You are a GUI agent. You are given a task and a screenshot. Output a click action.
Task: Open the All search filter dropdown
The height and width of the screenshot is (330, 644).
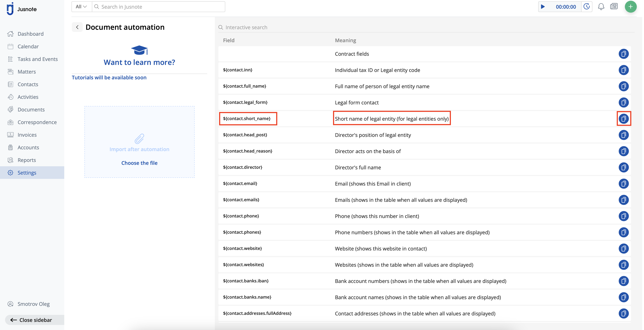(x=82, y=7)
